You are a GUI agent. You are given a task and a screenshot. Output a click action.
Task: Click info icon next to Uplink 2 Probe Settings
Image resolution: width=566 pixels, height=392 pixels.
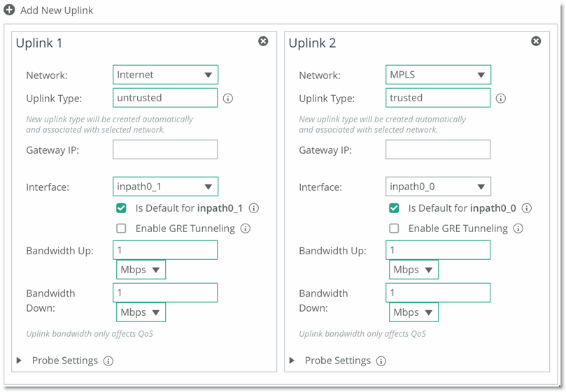tap(381, 361)
